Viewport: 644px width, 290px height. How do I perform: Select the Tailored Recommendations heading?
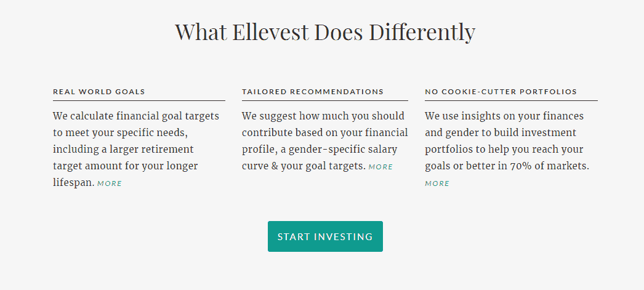313,92
